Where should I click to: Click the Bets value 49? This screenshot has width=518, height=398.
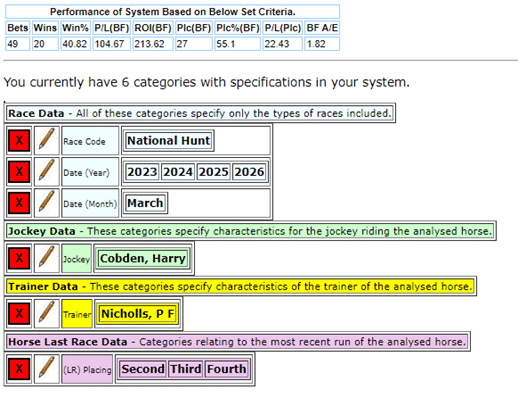pyautogui.click(x=18, y=44)
